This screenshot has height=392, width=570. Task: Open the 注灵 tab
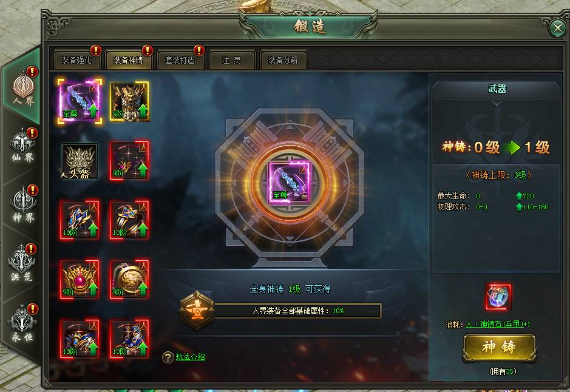coord(231,60)
